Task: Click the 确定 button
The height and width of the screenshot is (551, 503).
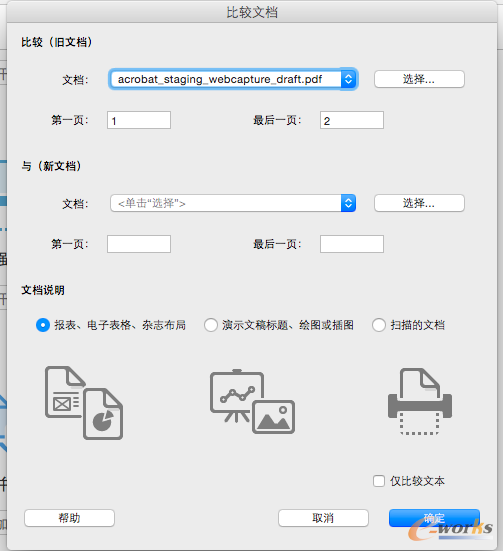Action: point(434,518)
